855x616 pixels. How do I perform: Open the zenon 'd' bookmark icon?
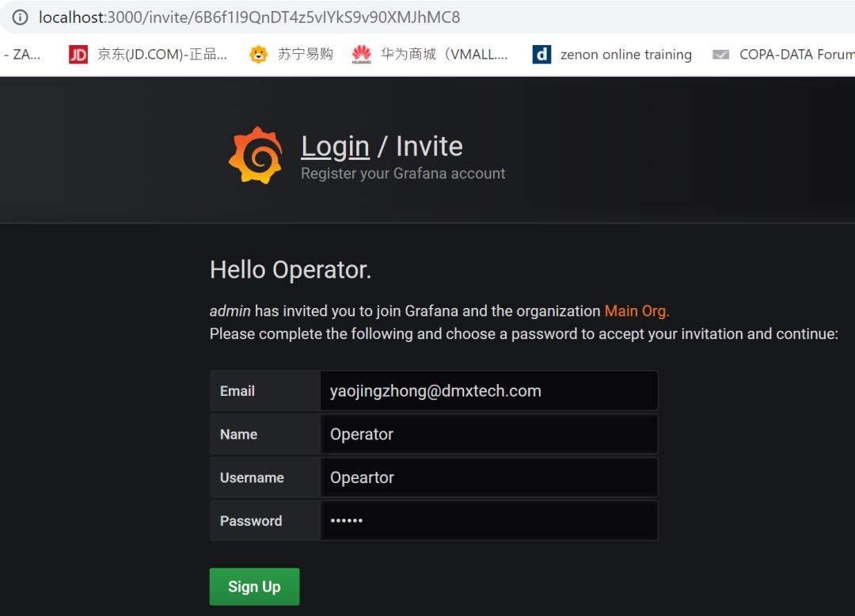541,55
